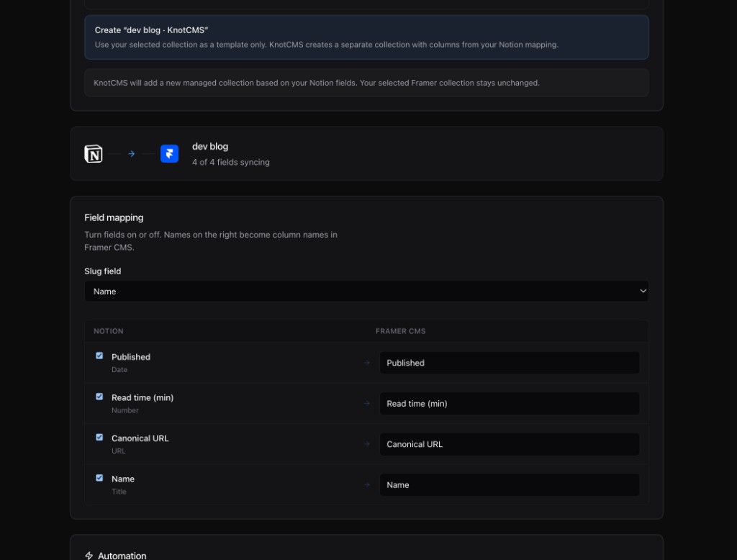The width and height of the screenshot is (737, 560).
Task: Click the "4 of 4 fields syncing" status
Action: coord(231,162)
